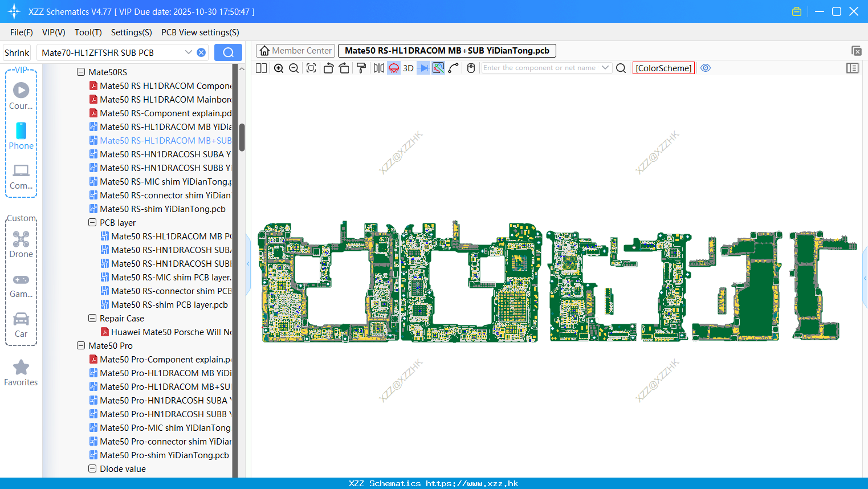Click the blue search button
Image resolution: width=868 pixels, height=489 pixels.
[x=228, y=52]
